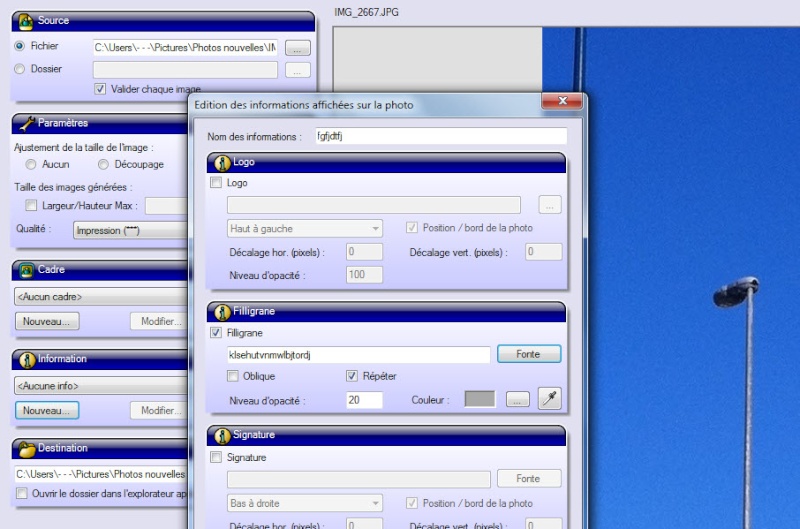Click the Destination folder icon
Viewport: 800px width, 529px height.
[x=27, y=449]
